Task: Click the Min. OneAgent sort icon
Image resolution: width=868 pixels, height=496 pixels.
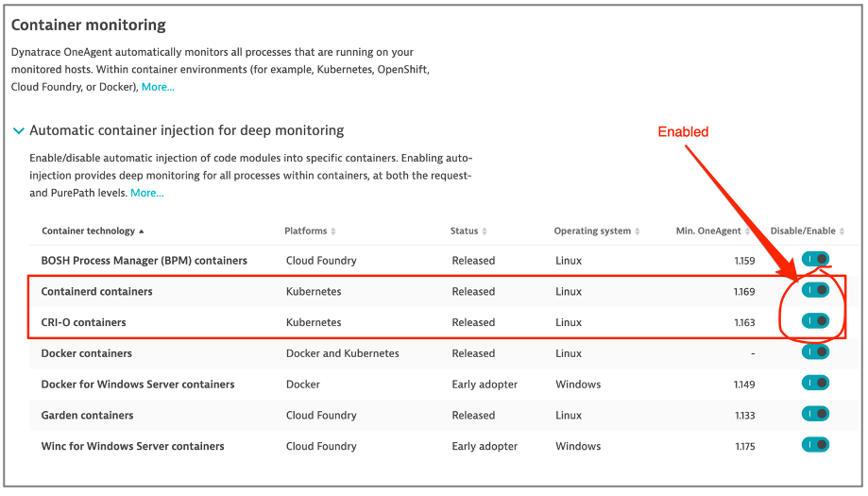Action: pos(749,231)
